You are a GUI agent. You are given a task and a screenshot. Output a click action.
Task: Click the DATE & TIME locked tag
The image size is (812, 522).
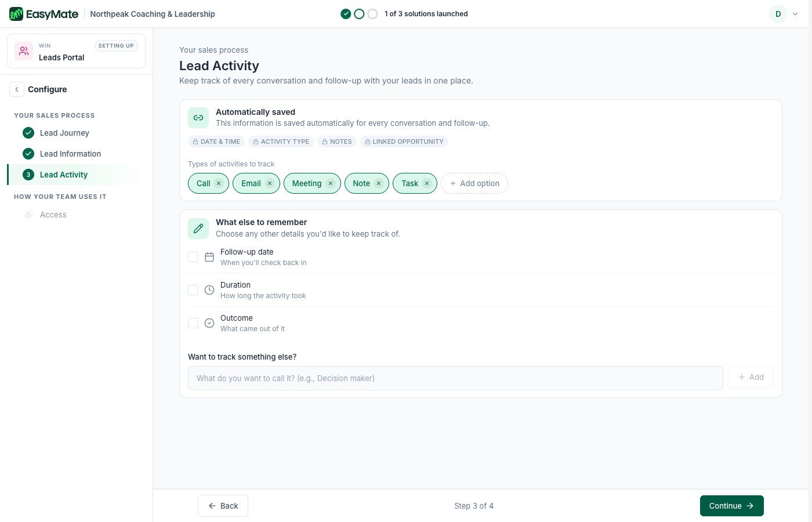pyautogui.click(x=216, y=142)
